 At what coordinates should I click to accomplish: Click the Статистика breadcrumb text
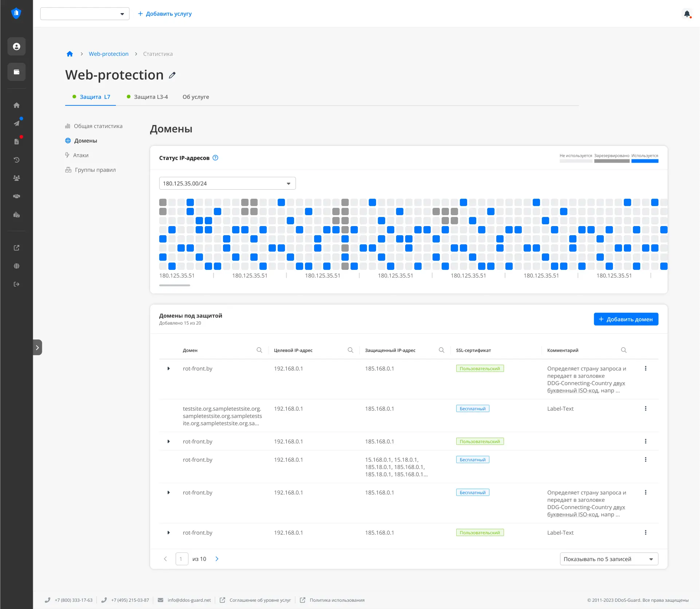pos(158,54)
